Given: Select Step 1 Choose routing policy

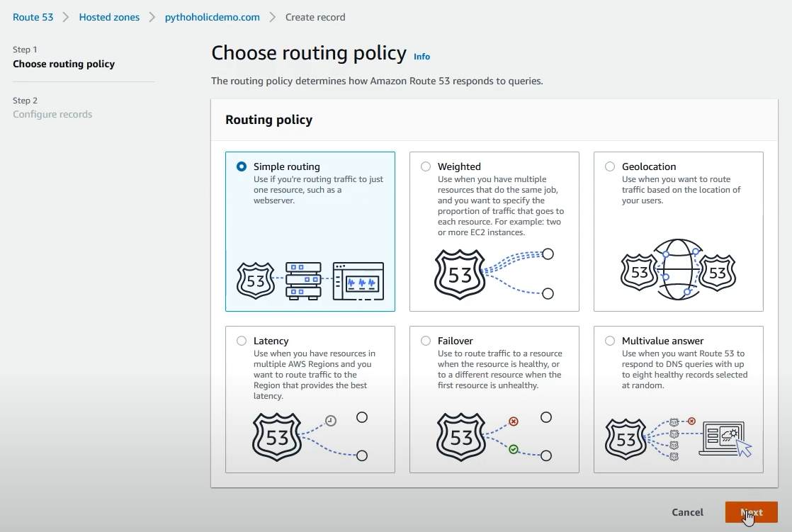Looking at the screenshot, I should click(x=64, y=57).
